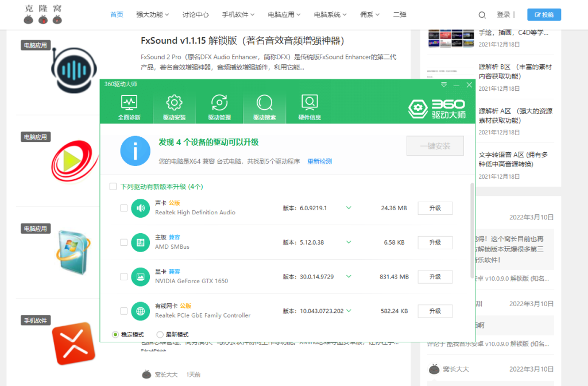The height and width of the screenshot is (386, 588).
Task: Click the 手机软件 category tag
Action: coord(36,321)
